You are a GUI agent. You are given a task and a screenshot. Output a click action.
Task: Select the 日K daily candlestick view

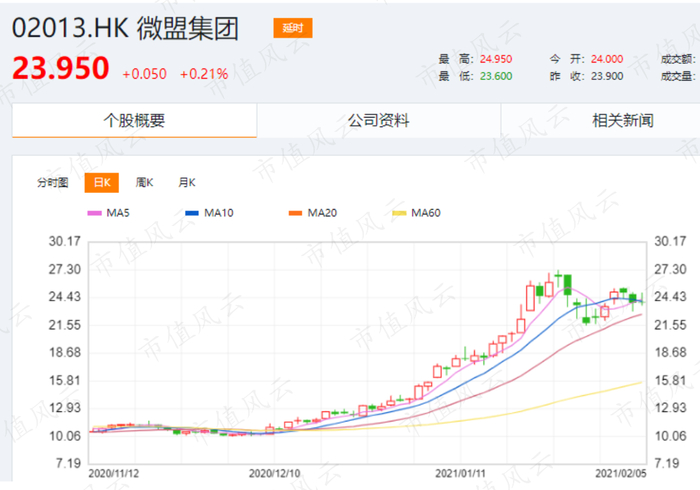[x=102, y=183]
